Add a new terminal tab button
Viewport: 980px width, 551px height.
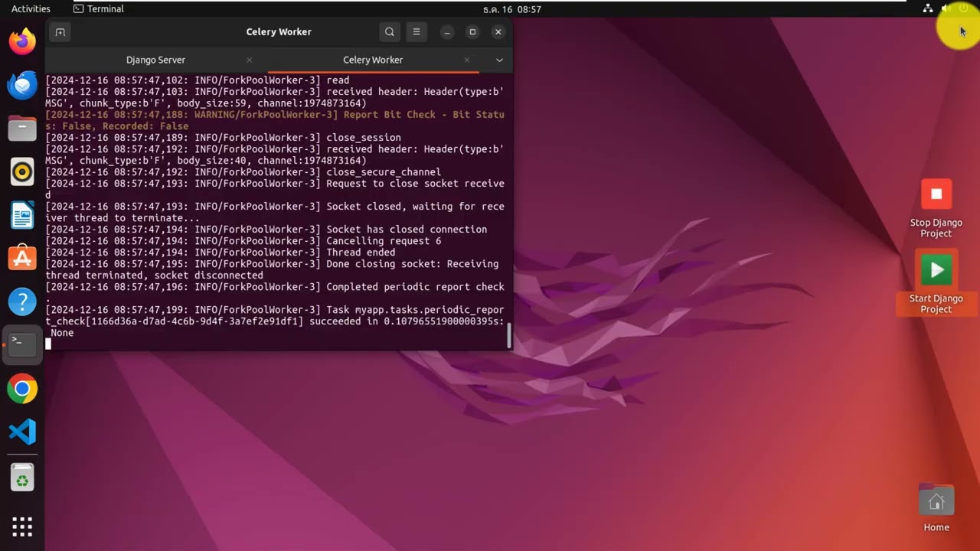tap(60, 32)
